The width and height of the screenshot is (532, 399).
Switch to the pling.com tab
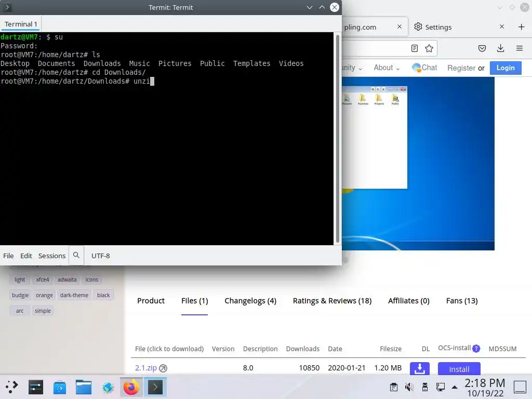pos(361,27)
